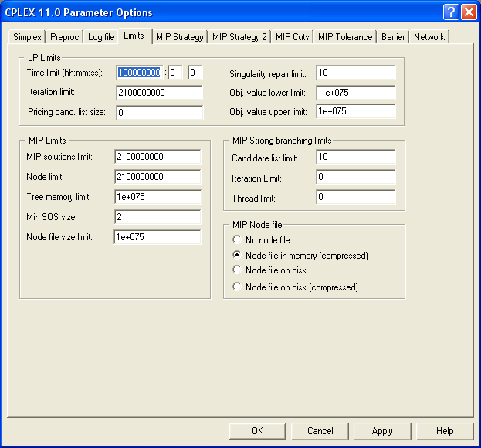Click the Tree memory limit field
481x448 pixels.
tap(158, 197)
